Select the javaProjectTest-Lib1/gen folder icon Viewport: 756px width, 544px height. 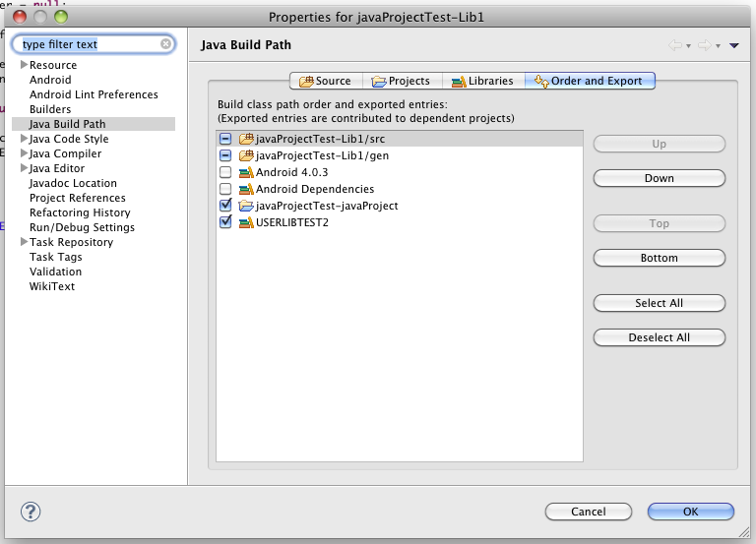click(246, 155)
